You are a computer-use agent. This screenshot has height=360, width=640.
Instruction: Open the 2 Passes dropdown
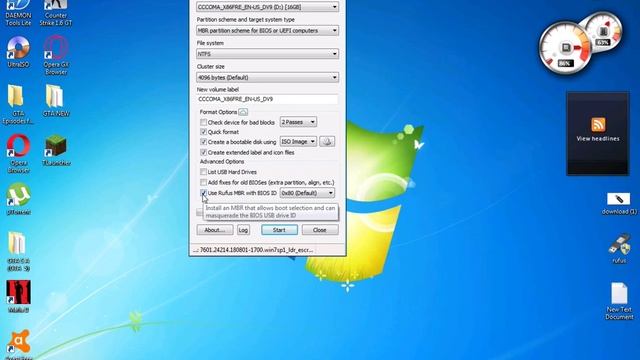point(298,122)
